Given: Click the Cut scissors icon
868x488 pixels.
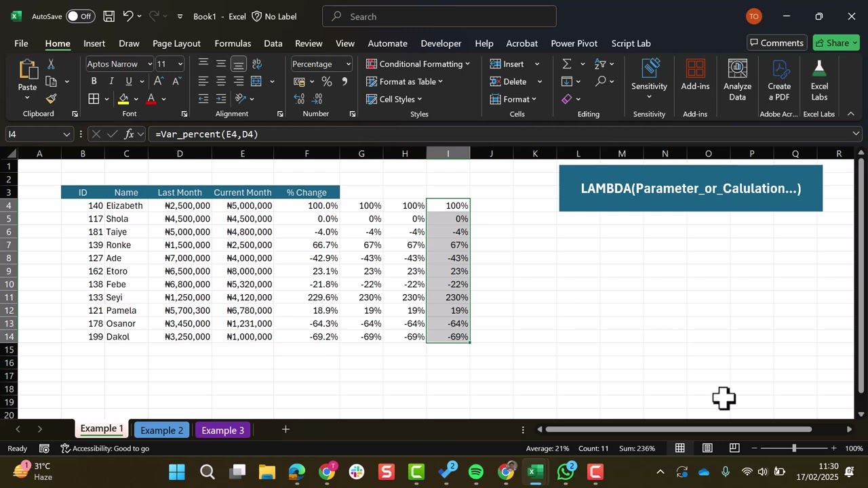Looking at the screenshot, I should click(51, 64).
